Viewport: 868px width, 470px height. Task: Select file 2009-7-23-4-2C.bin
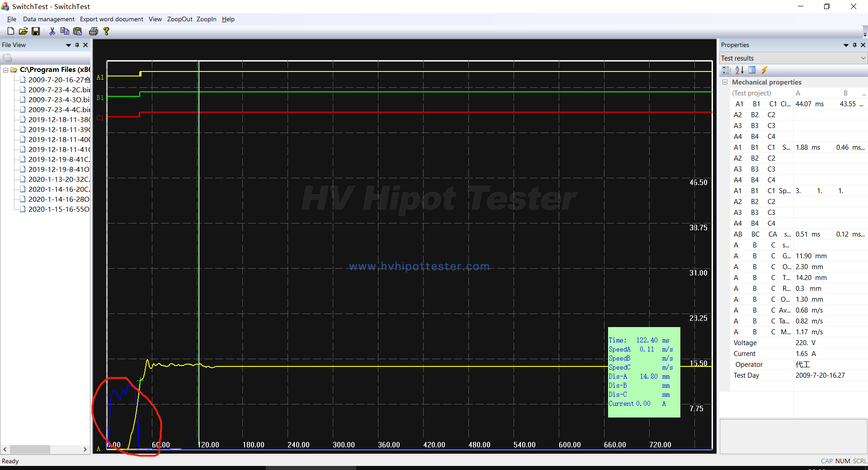[59, 90]
